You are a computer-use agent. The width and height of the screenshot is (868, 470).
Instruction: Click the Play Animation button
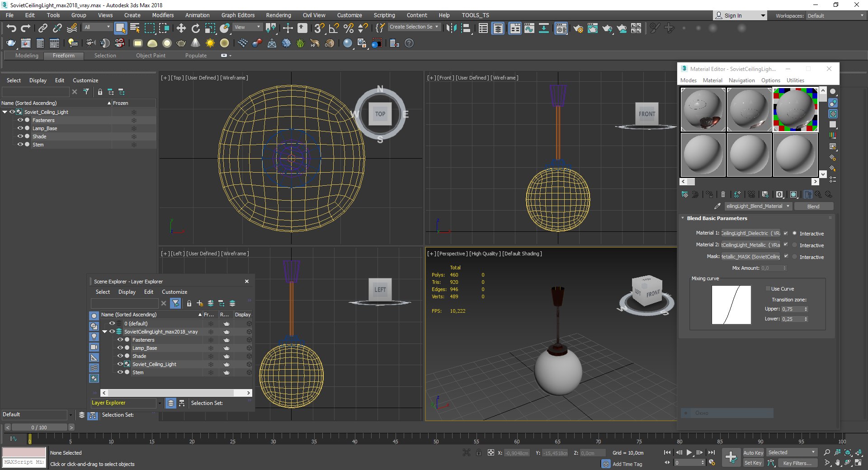tap(689, 452)
